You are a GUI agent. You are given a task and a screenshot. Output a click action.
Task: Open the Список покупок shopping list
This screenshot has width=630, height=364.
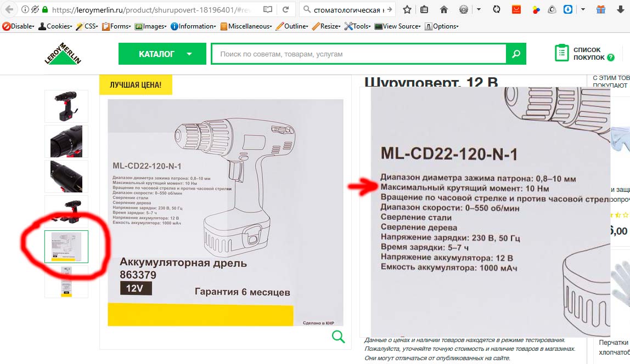click(589, 53)
